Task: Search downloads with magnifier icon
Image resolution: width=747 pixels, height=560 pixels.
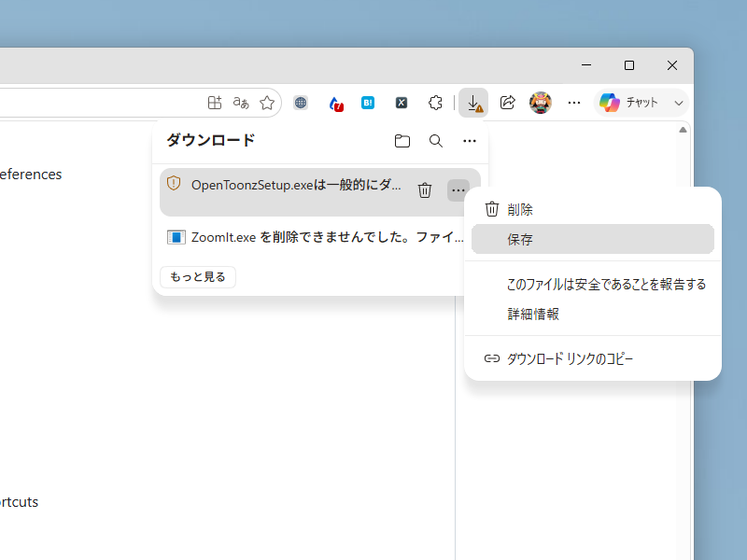Action: coord(435,141)
